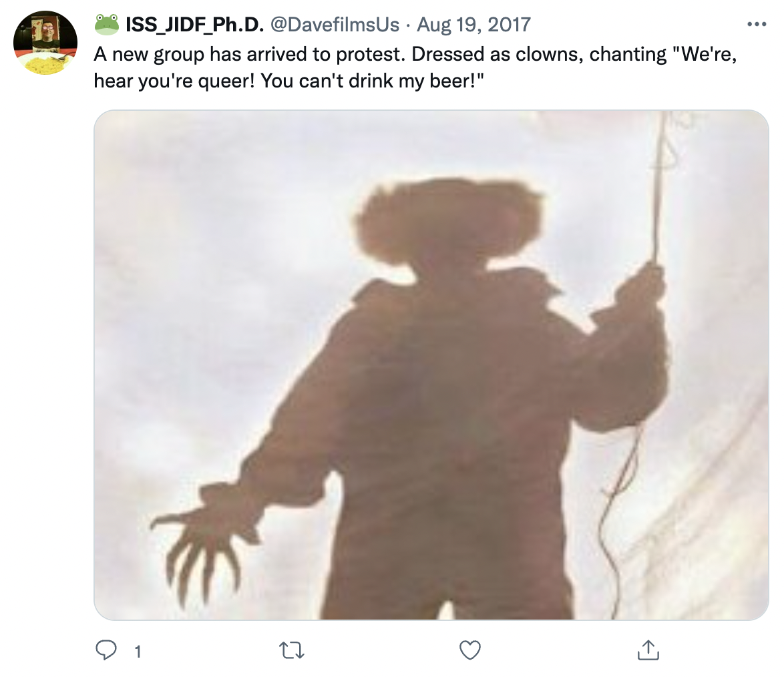Like the tweet with the heart icon

click(x=470, y=650)
